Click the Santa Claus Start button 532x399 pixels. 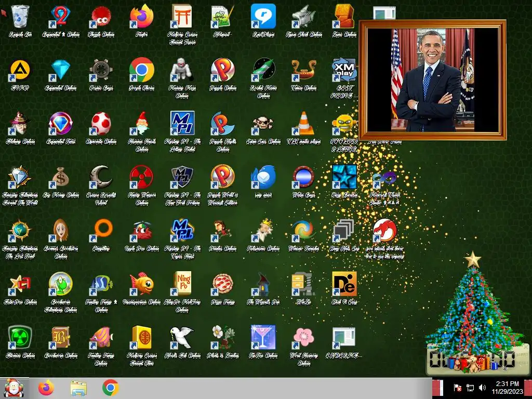[14, 389]
